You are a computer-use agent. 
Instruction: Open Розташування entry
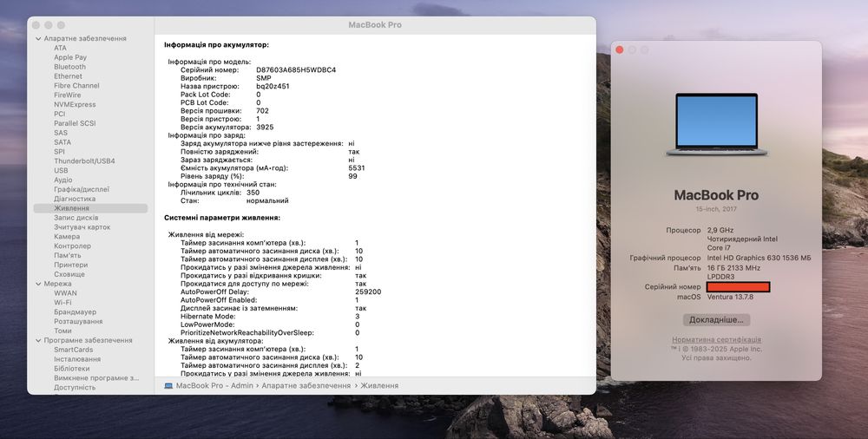78,322
